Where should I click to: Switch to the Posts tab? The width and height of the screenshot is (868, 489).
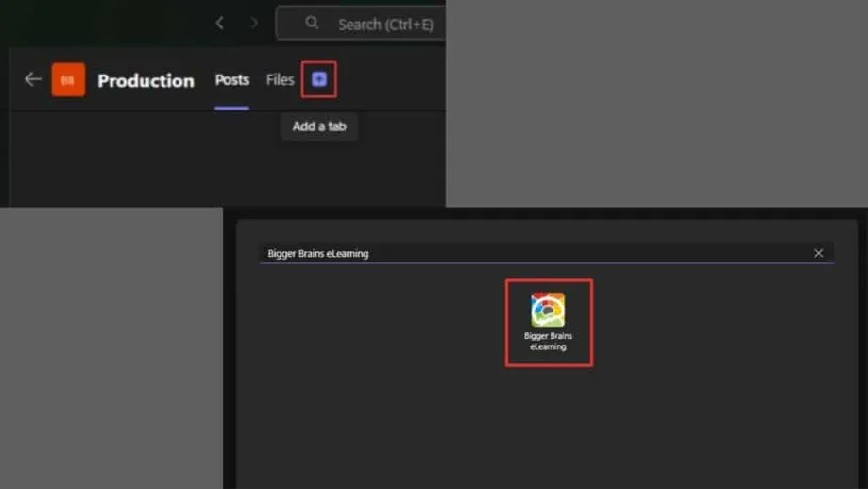232,80
